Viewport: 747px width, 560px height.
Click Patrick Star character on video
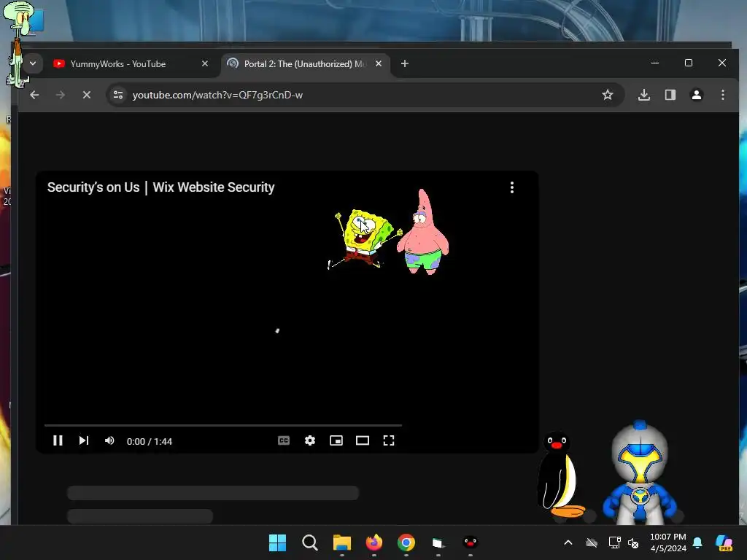click(422, 233)
